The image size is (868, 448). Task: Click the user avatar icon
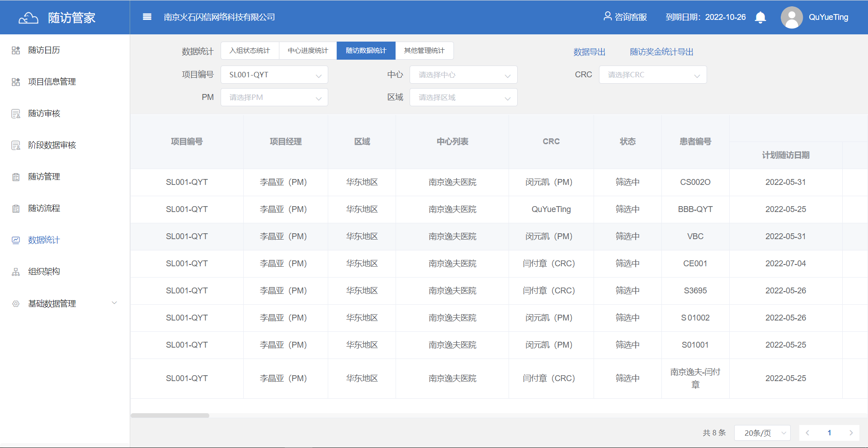[x=791, y=17]
